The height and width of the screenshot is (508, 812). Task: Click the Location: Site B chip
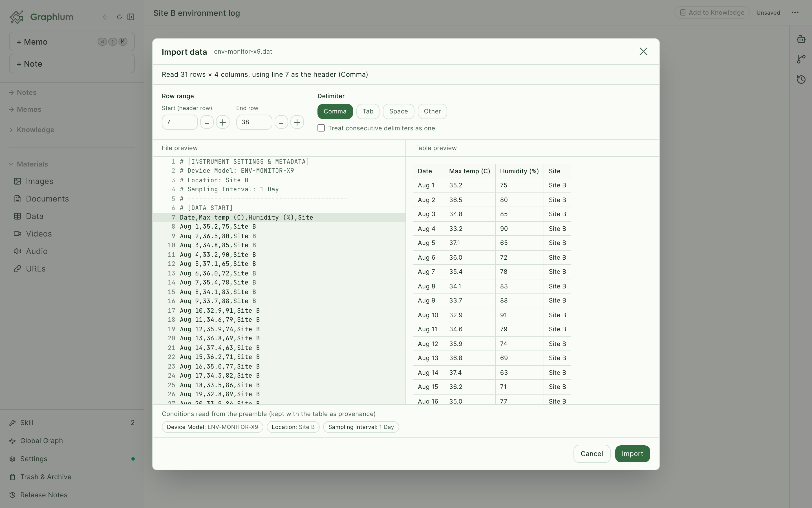pos(293,427)
